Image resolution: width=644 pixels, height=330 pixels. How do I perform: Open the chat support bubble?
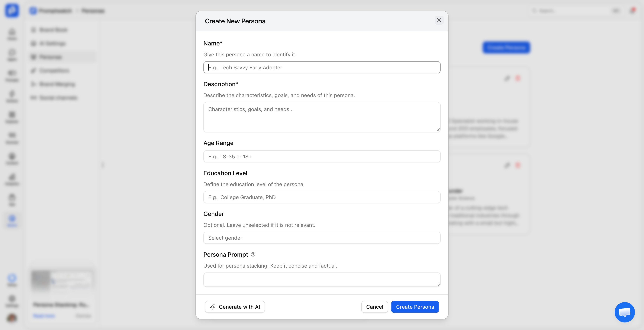(x=624, y=312)
